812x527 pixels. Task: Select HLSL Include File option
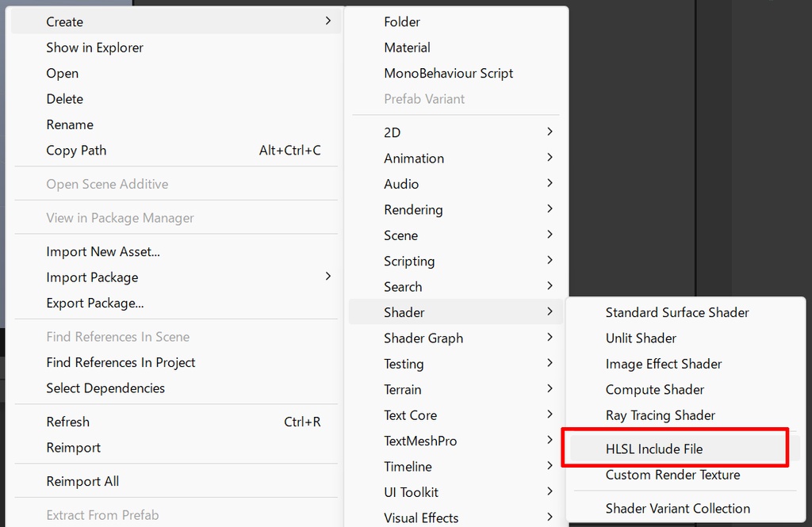pyautogui.click(x=654, y=449)
